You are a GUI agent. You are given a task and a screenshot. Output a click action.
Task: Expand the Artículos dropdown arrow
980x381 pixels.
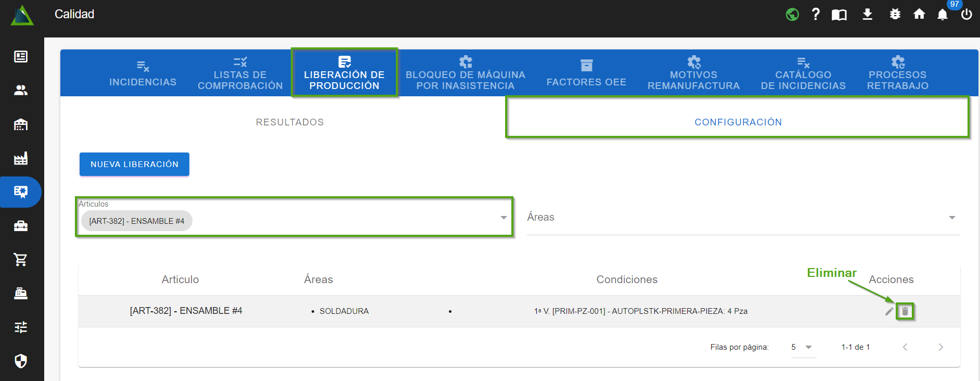point(503,218)
